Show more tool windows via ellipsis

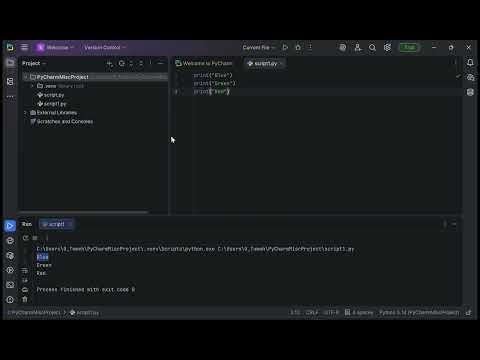coord(10,97)
